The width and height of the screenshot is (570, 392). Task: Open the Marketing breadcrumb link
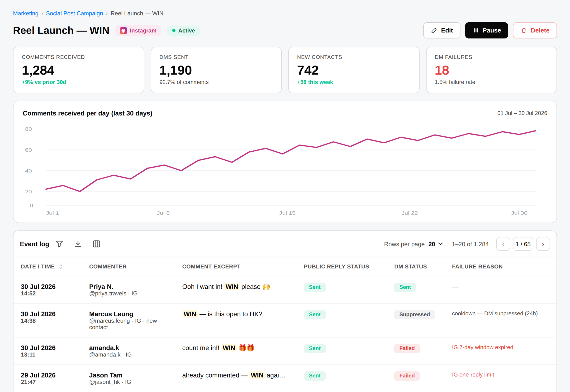click(x=26, y=13)
